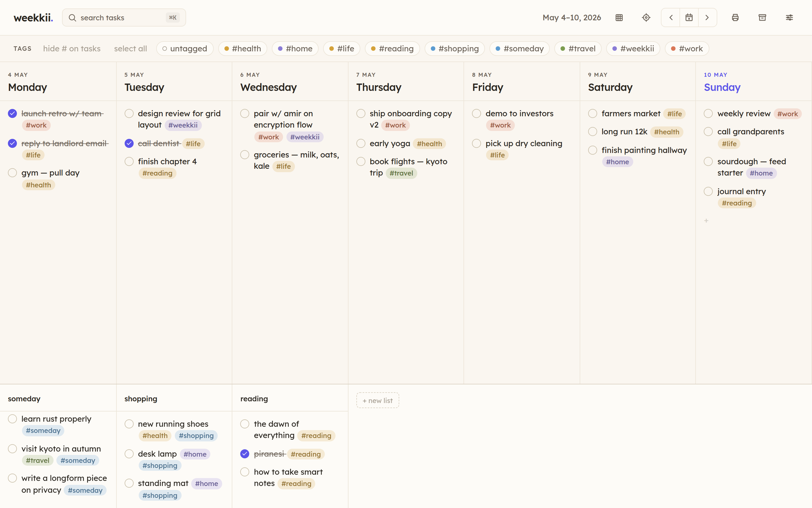Image resolution: width=812 pixels, height=508 pixels.
Task: Click #travel tag on book flights task
Action: pos(401,173)
